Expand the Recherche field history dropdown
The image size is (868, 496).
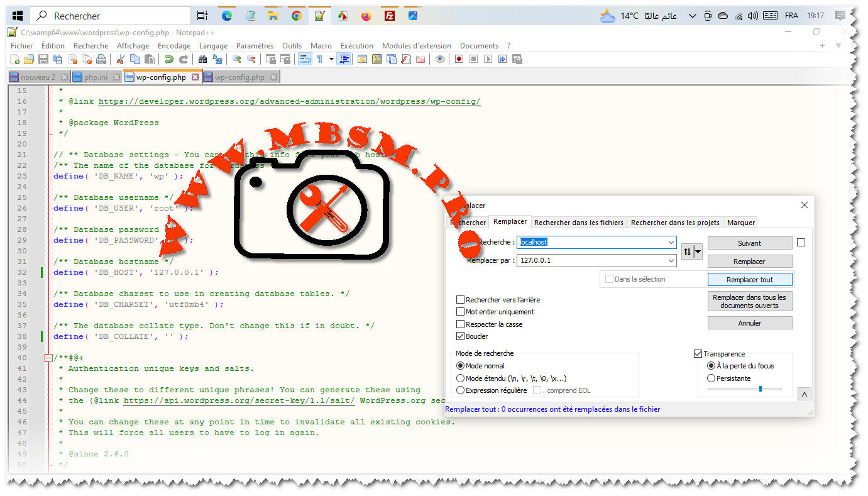tap(672, 242)
